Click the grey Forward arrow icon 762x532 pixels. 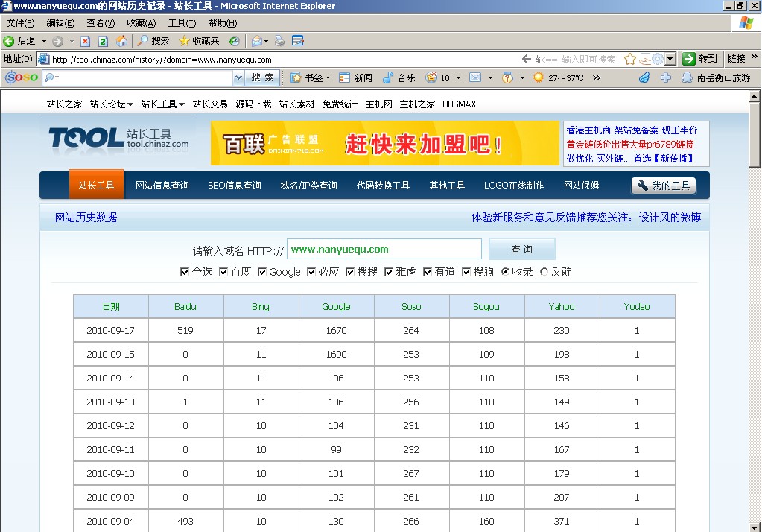[57, 41]
